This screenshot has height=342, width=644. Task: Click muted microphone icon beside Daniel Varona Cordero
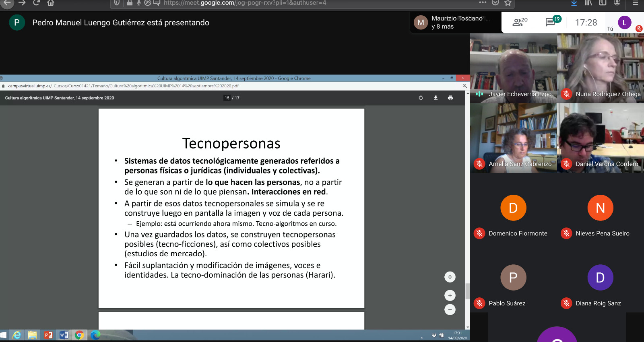click(x=566, y=164)
